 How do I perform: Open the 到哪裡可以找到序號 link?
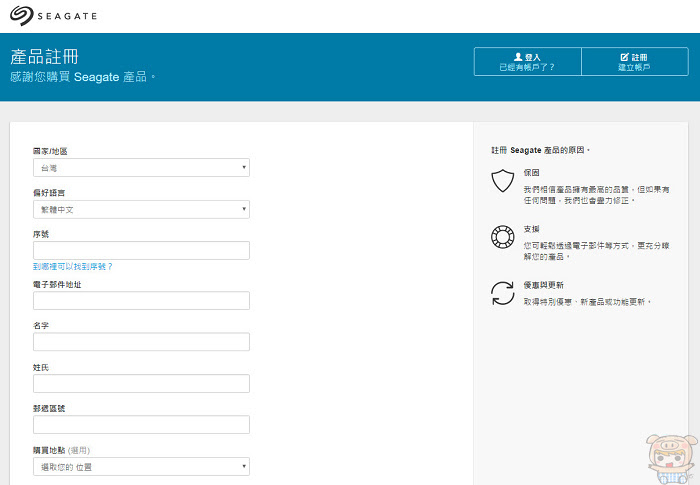73,266
